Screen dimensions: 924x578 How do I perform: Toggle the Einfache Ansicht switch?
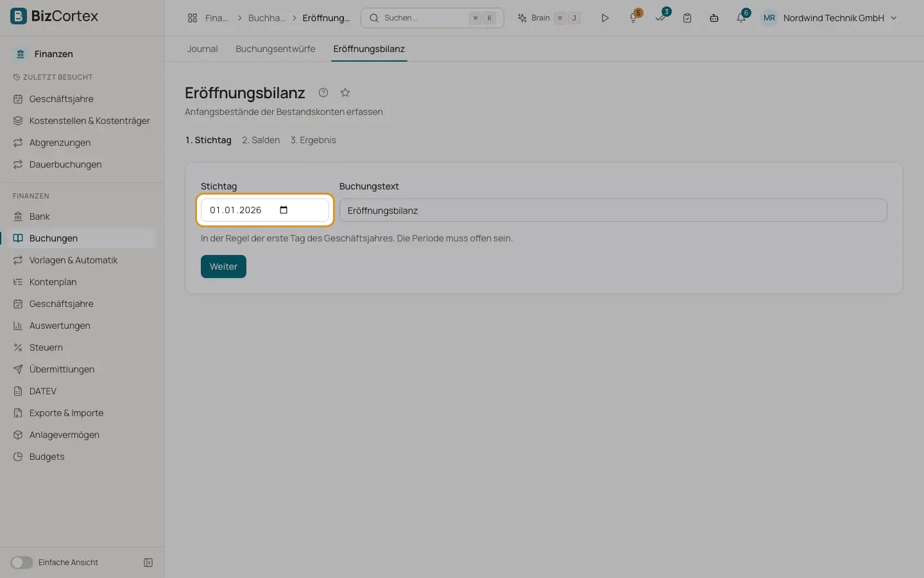[x=21, y=563]
